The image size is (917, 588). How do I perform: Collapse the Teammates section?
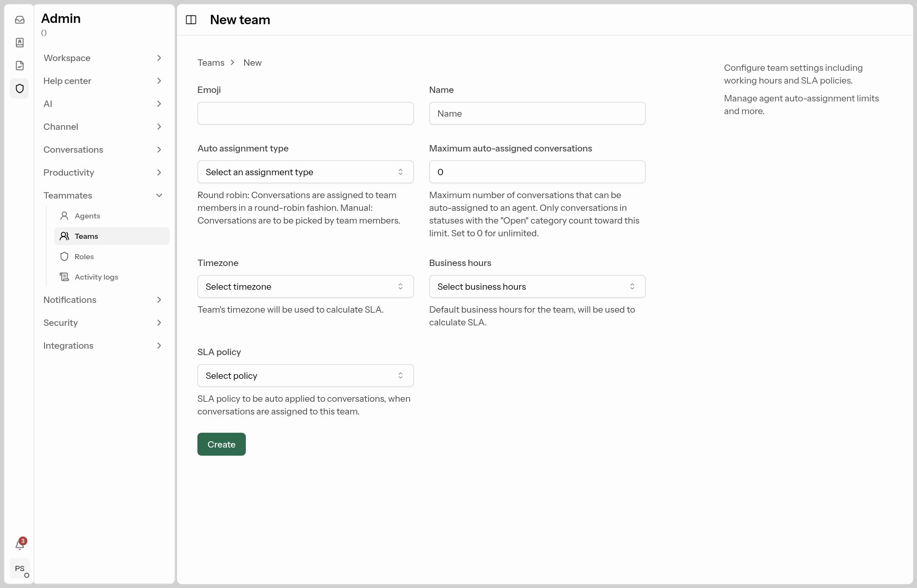(x=103, y=196)
